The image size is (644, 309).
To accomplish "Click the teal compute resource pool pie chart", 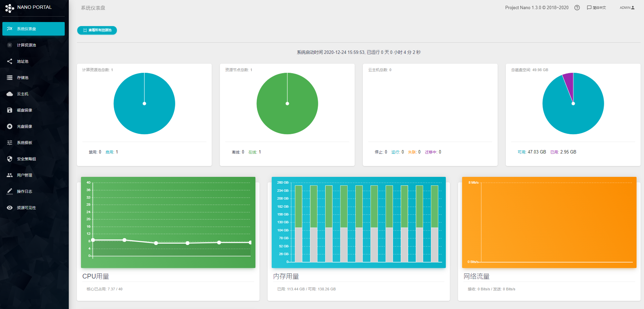I will click(x=144, y=103).
